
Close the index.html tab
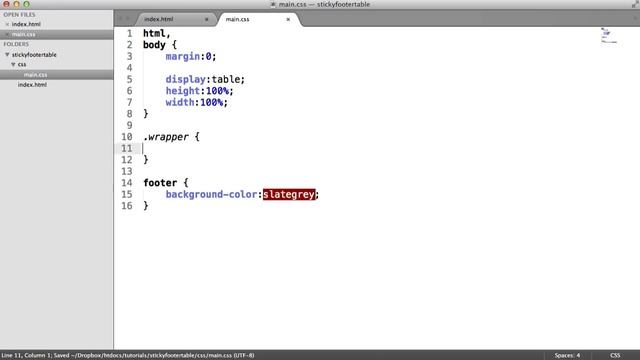click(207, 19)
